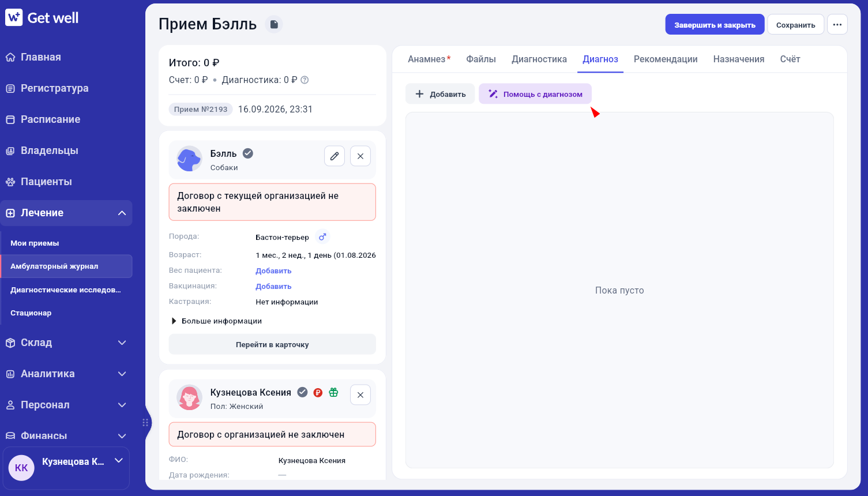This screenshot has height=496, width=868.
Task: Expand the Персонал sidebar section
Action: [66, 405]
